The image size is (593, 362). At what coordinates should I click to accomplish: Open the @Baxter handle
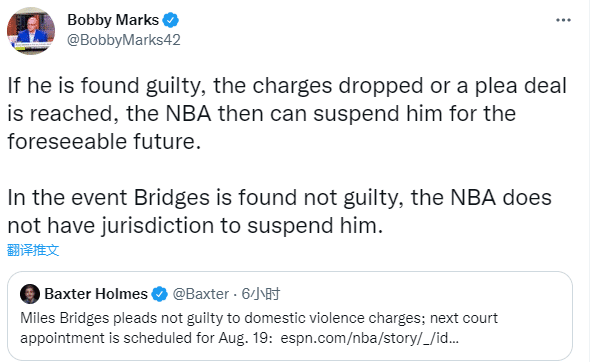[x=201, y=294]
